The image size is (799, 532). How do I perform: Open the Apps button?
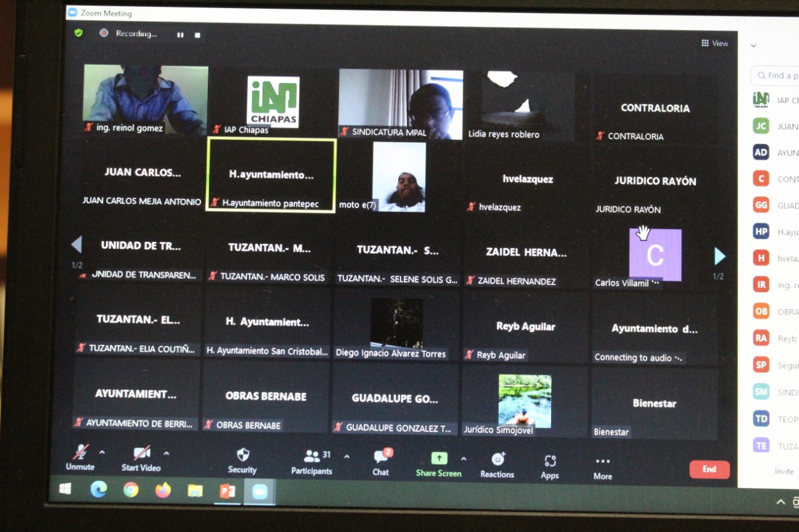coord(550,467)
